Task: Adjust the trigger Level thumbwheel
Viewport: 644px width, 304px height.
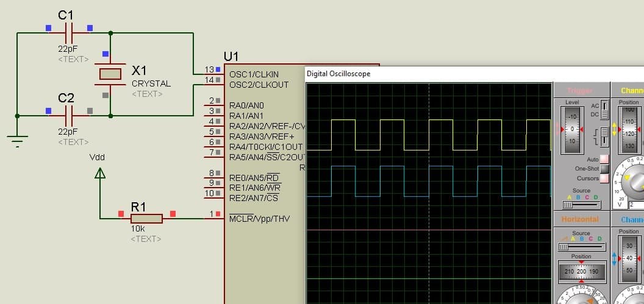Action: click(571, 130)
